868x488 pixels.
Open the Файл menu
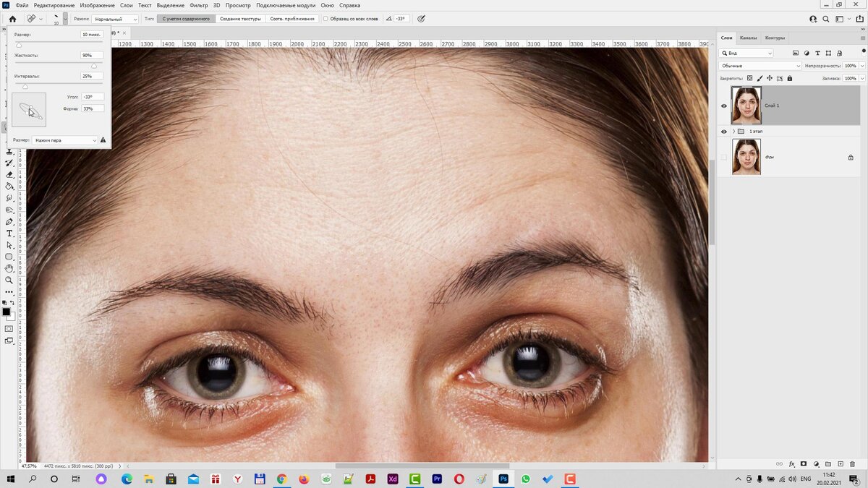click(x=22, y=5)
